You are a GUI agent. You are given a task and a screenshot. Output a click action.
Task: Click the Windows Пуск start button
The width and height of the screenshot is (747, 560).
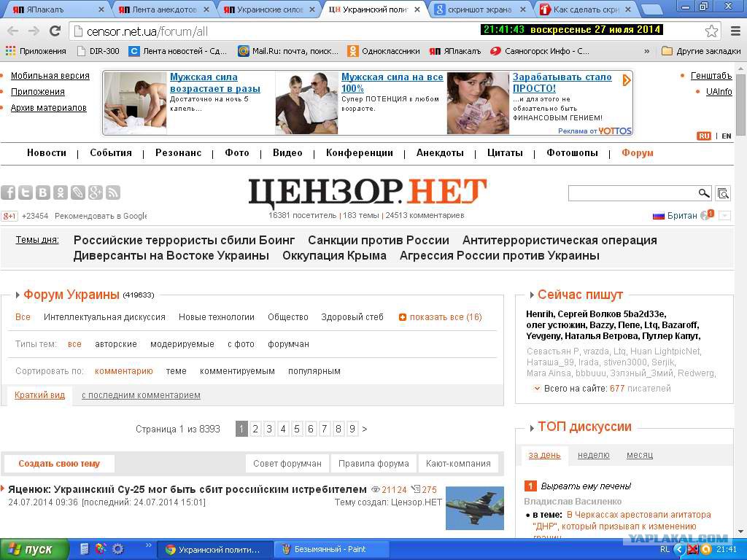pyautogui.click(x=34, y=549)
